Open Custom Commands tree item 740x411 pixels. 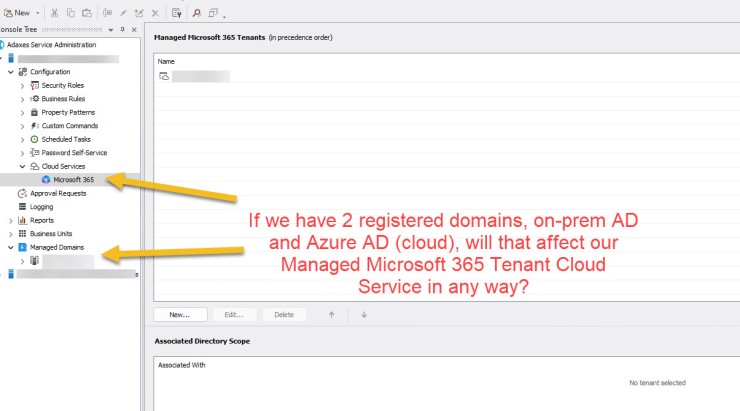[x=70, y=126]
